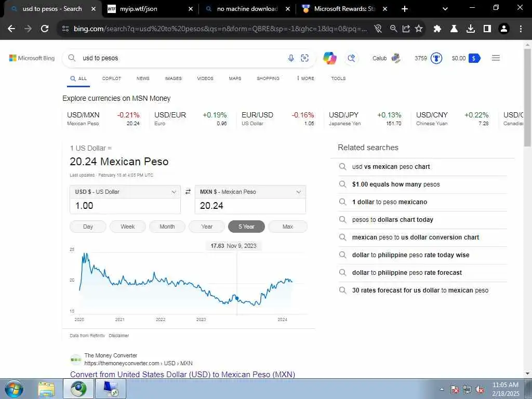532x399 pixels.
Task: Expand the MXN $ - Mexican Peso dropdown
Action: tap(250, 192)
